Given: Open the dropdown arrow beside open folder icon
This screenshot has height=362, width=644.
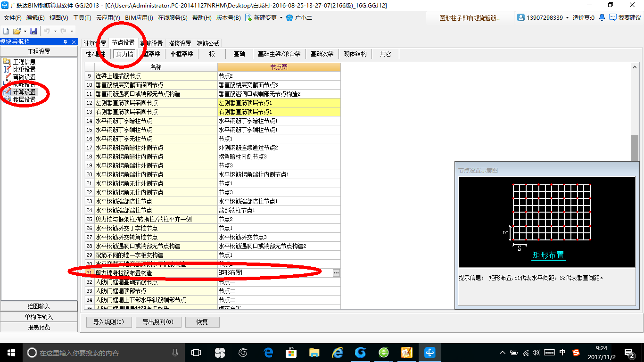Looking at the screenshot, I should [24, 31].
